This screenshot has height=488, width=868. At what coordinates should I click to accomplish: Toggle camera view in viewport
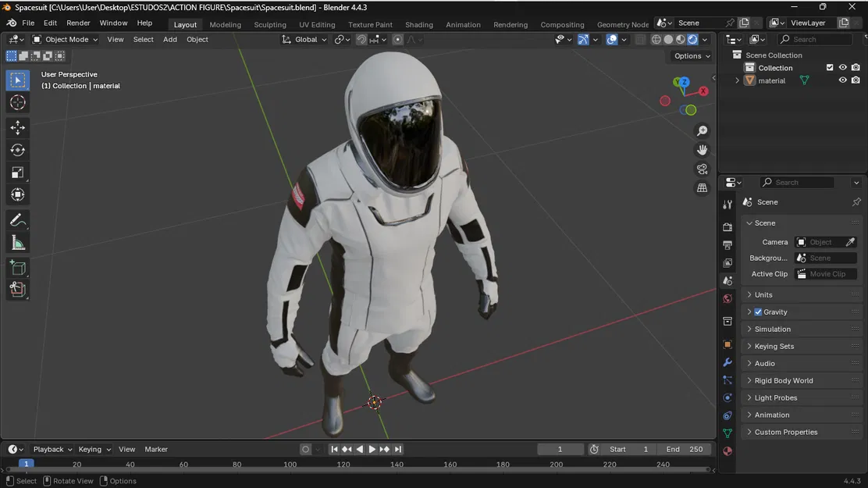tap(702, 169)
